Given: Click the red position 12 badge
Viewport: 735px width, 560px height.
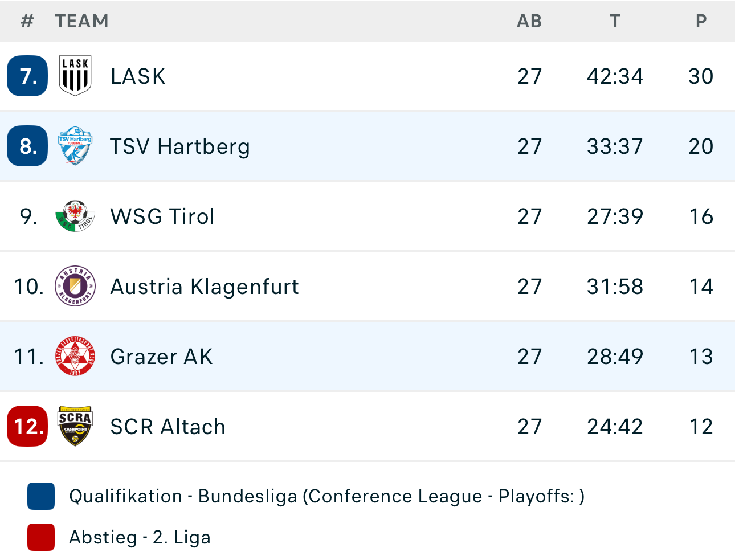Looking at the screenshot, I should pyautogui.click(x=27, y=426).
